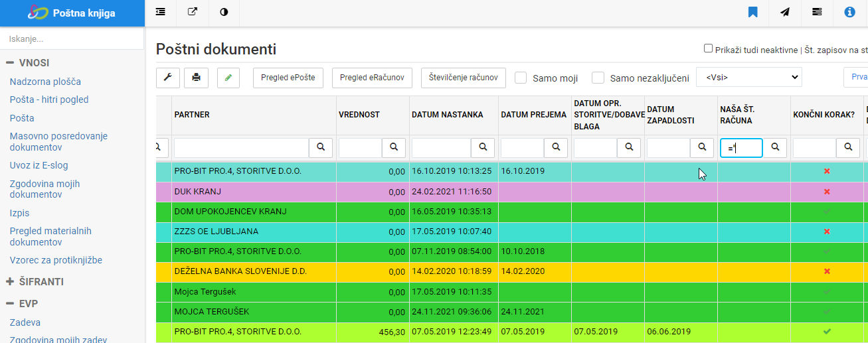Toggle contrast half-circle icon
The height and width of the screenshot is (343, 868).
[223, 12]
